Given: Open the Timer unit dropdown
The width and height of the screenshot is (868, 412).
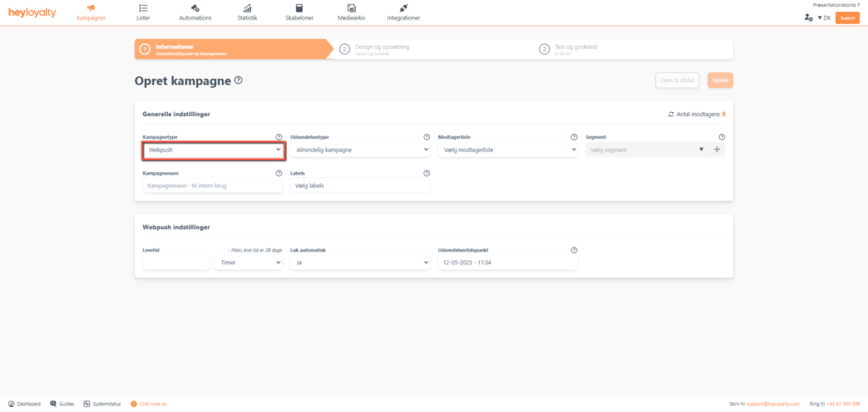Looking at the screenshot, I should tap(248, 263).
